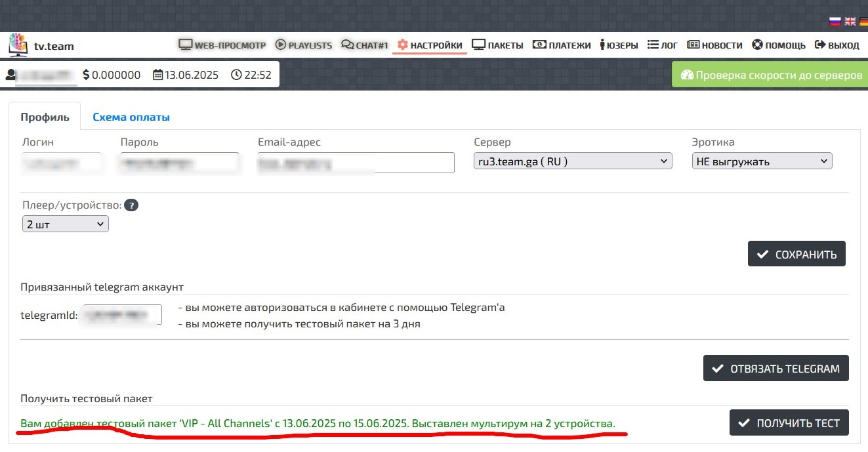This screenshot has height=452, width=868.
Task: Log out using the ВЫХОД item
Action: coord(837,45)
